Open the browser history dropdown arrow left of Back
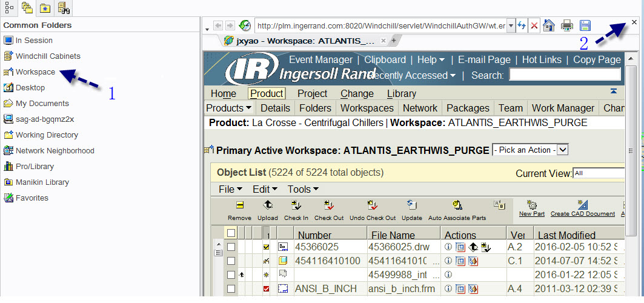 207,29
